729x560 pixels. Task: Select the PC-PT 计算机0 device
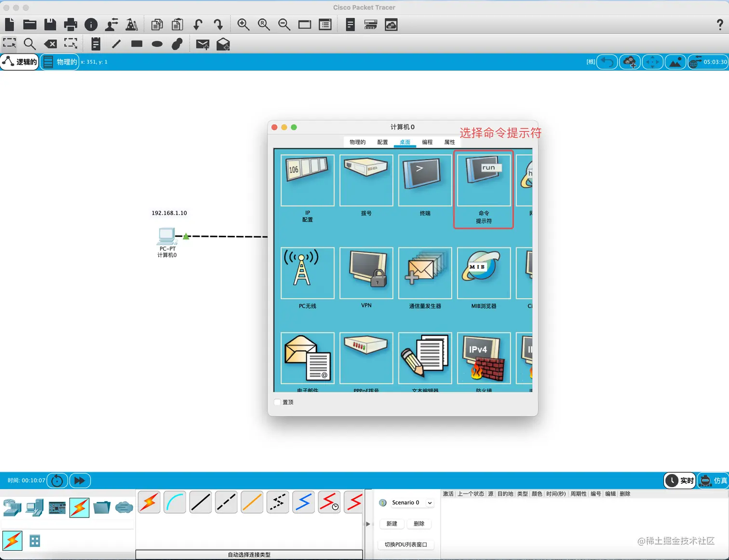pyautogui.click(x=167, y=236)
